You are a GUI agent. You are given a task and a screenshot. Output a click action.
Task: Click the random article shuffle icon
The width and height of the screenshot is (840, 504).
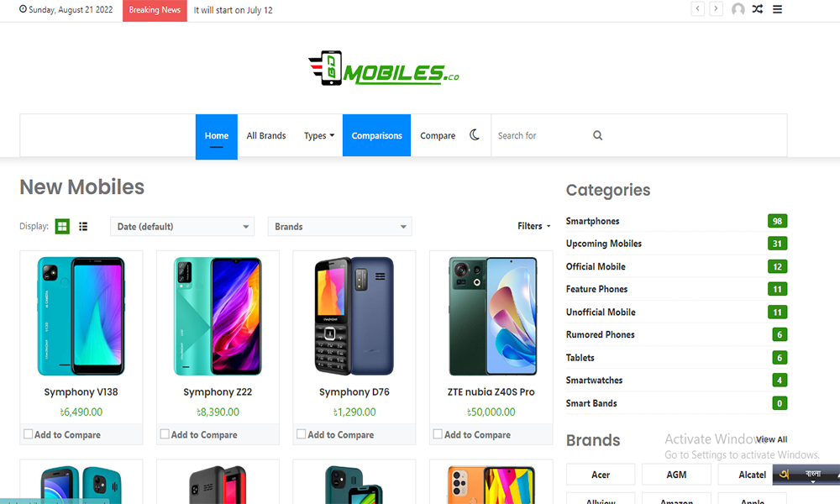758,9
